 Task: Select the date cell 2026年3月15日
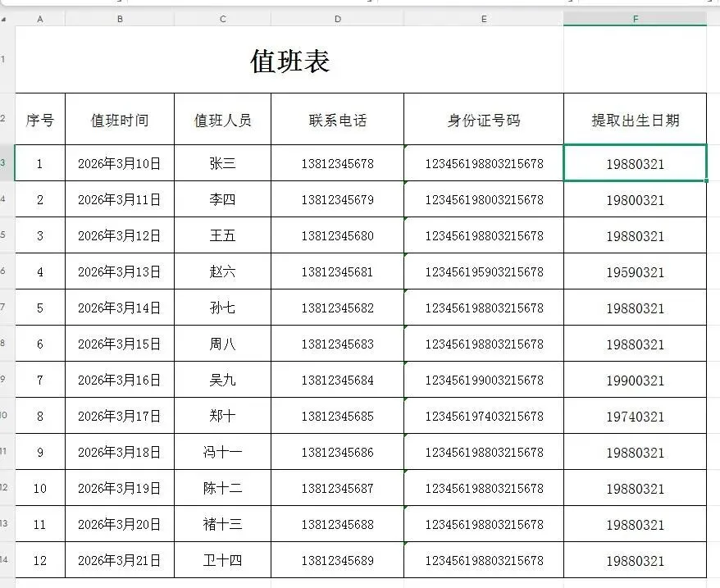click(x=120, y=343)
